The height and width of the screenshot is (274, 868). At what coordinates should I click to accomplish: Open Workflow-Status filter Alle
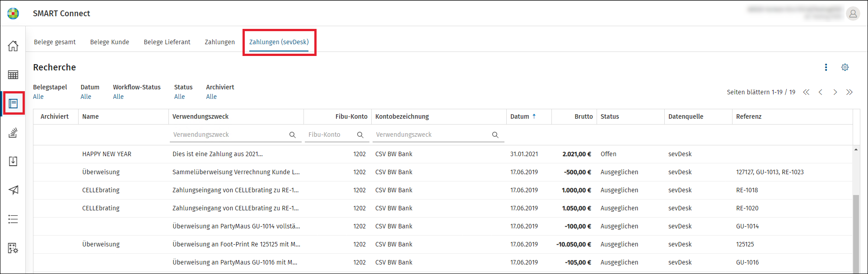pos(118,97)
